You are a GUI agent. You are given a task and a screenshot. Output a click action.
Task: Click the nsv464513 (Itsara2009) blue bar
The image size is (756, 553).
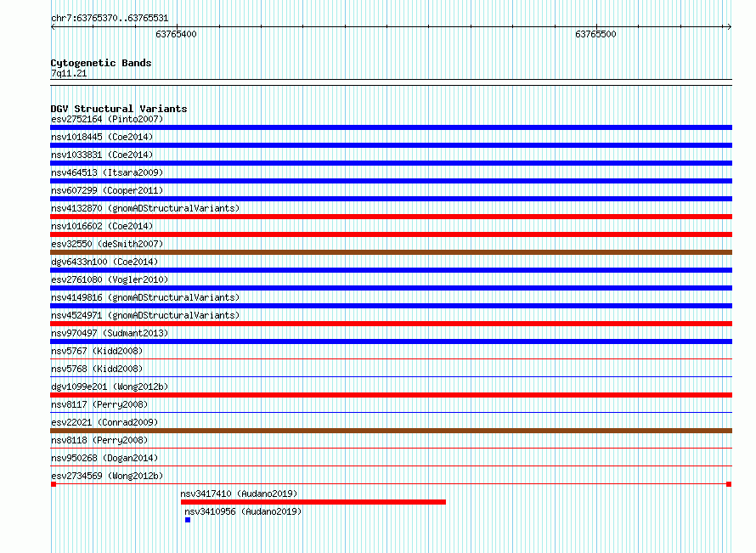pyautogui.click(x=391, y=181)
